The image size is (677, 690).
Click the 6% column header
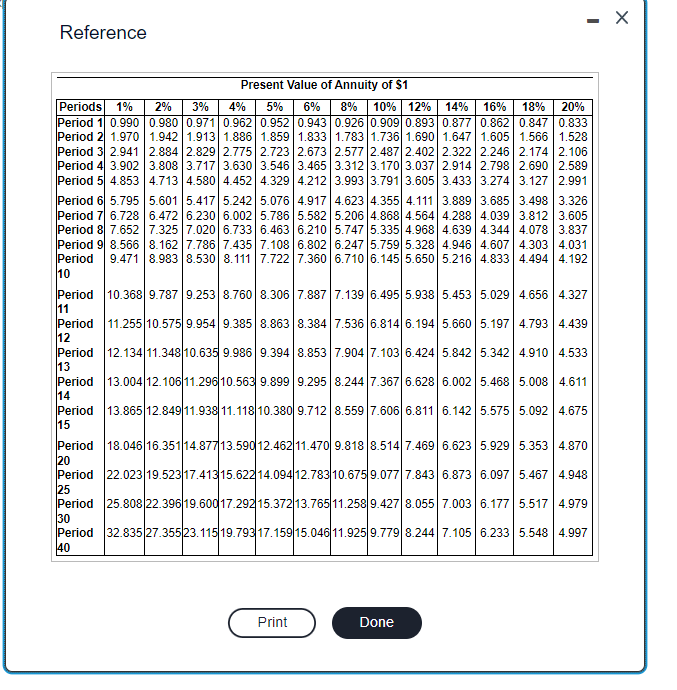(312, 107)
